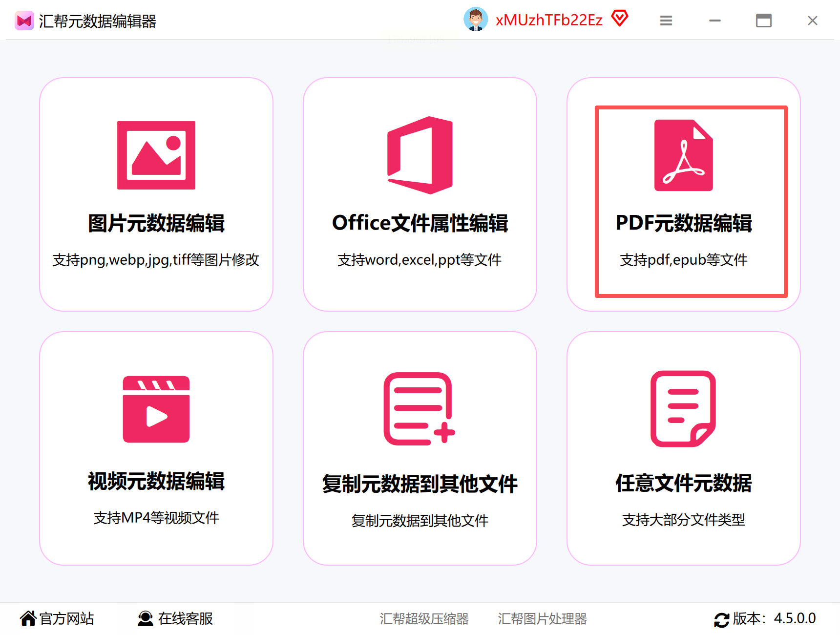Click 支持png,webp,jpg,tiff等图片修改 description
The image size is (840, 635).
pos(156,260)
